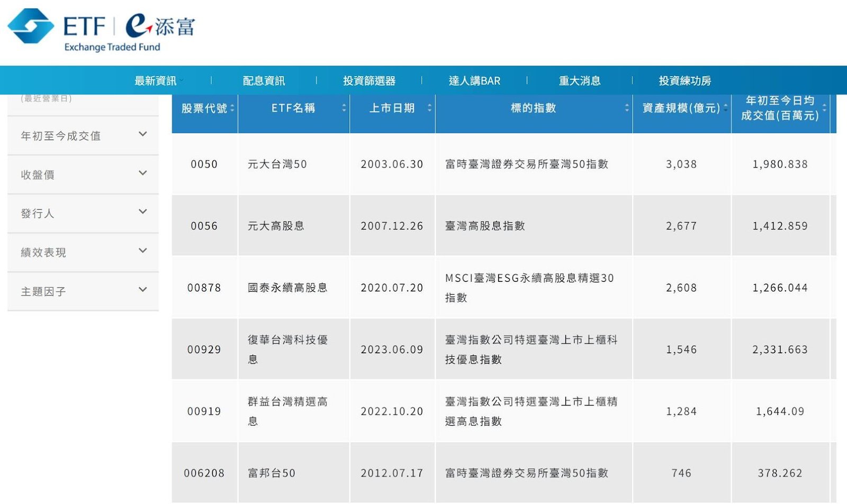Expand the 收盤價 filter section

tap(83, 175)
